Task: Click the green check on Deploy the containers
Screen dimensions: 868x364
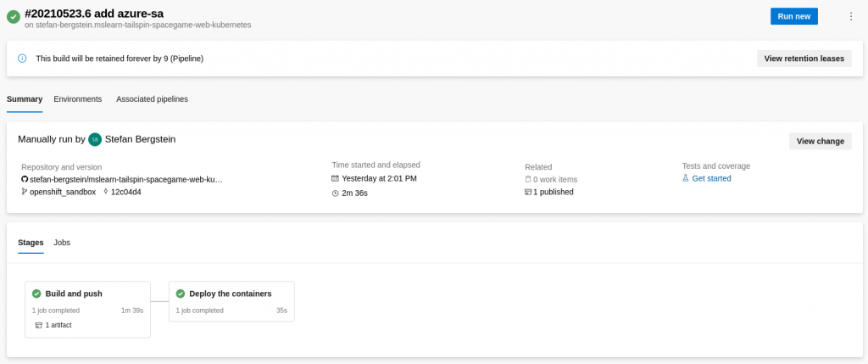Action: point(181,294)
